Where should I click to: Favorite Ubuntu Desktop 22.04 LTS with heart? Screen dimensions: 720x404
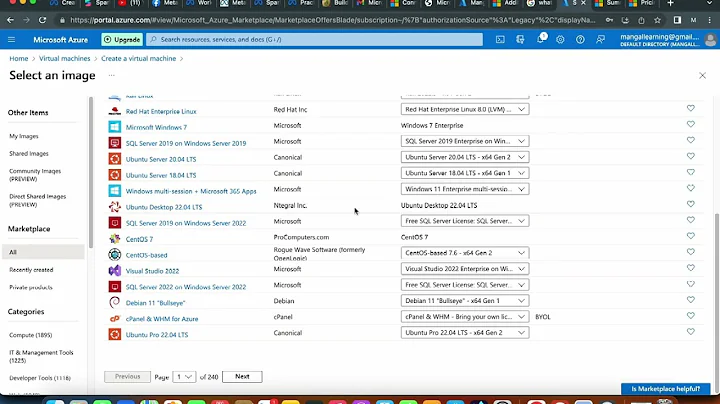(691, 204)
